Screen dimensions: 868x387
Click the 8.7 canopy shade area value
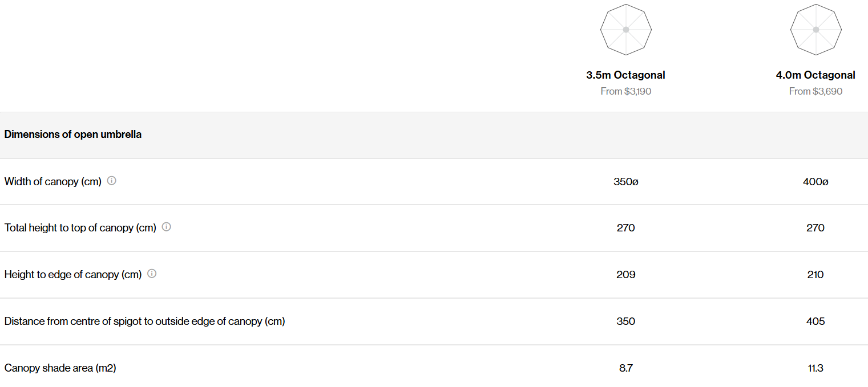tap(625, 368)
